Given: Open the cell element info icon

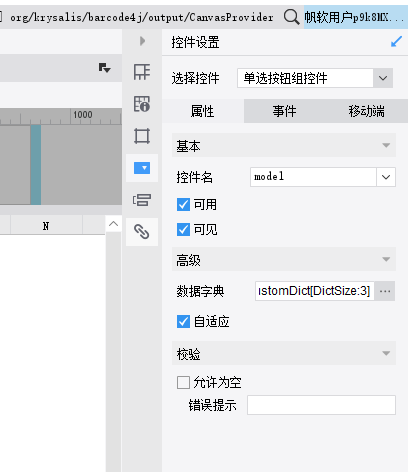Looking at the screenshot, I should point(142,104).
